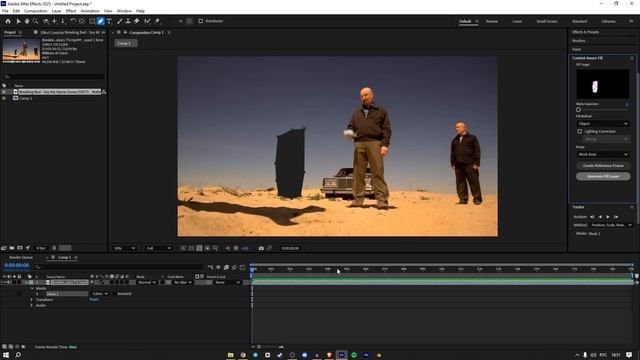Screen dimensions: 640x360
Task: Click the current time indicator playhead
Action: coord(253,269)
